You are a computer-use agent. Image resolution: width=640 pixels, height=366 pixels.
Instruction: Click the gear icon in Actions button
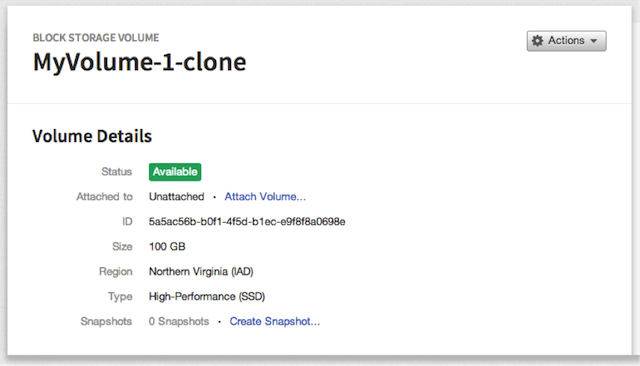coord(538,41)
